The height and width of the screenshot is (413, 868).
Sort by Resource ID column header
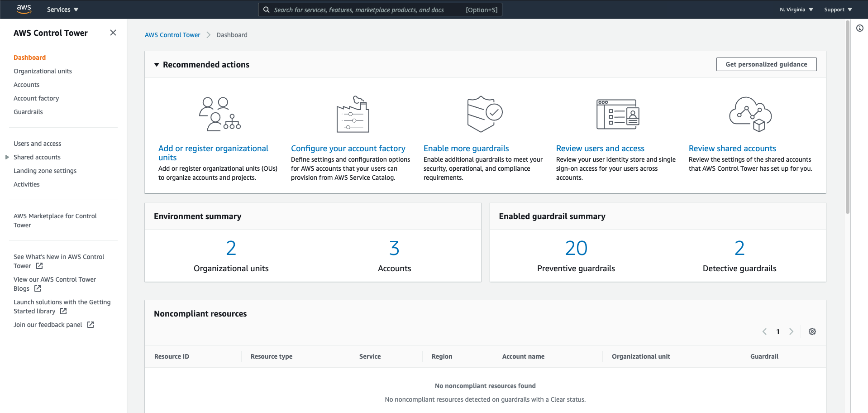tap(172, 356)
